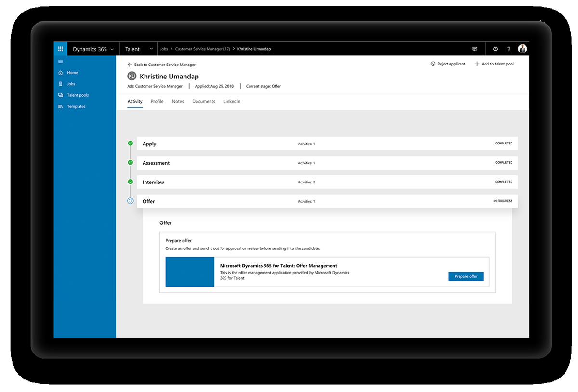Go back to Customer Service Manager
Screen dimensions: 578x392
(x=161, y=65)
